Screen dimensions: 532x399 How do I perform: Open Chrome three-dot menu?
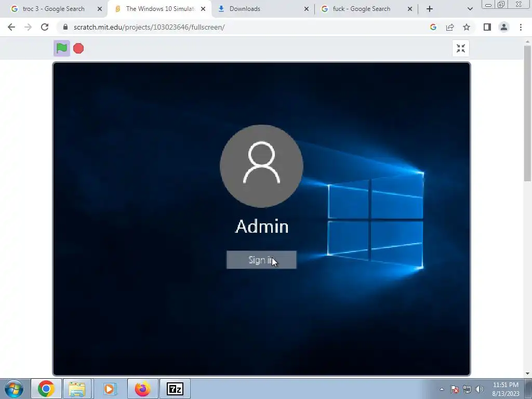(x=521, y=27)
